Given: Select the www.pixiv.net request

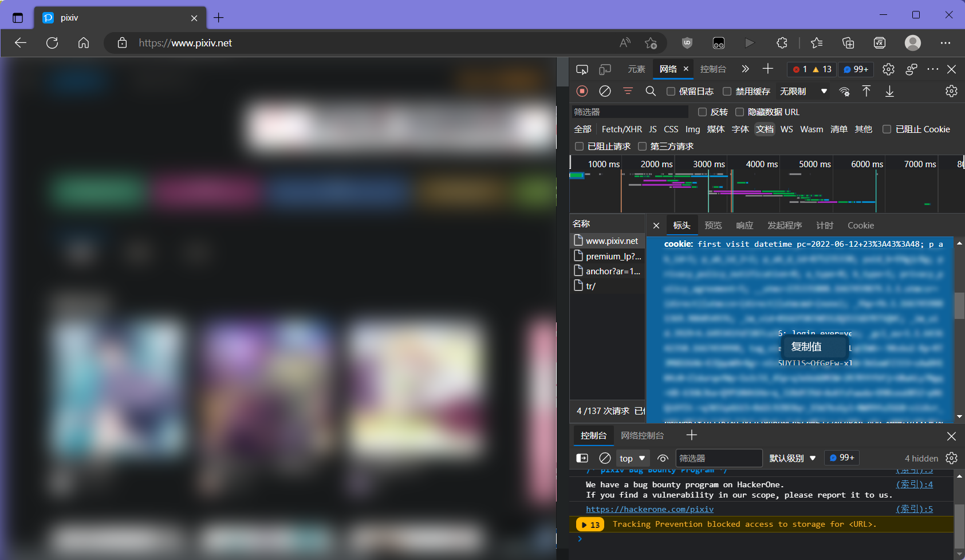Looking at the screenshot, I should click(608, 240).
